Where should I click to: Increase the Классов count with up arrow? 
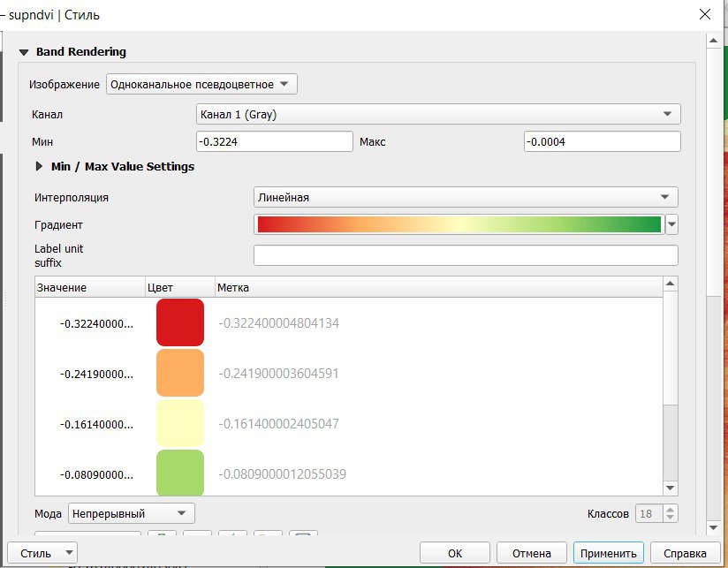click(670, 510)
